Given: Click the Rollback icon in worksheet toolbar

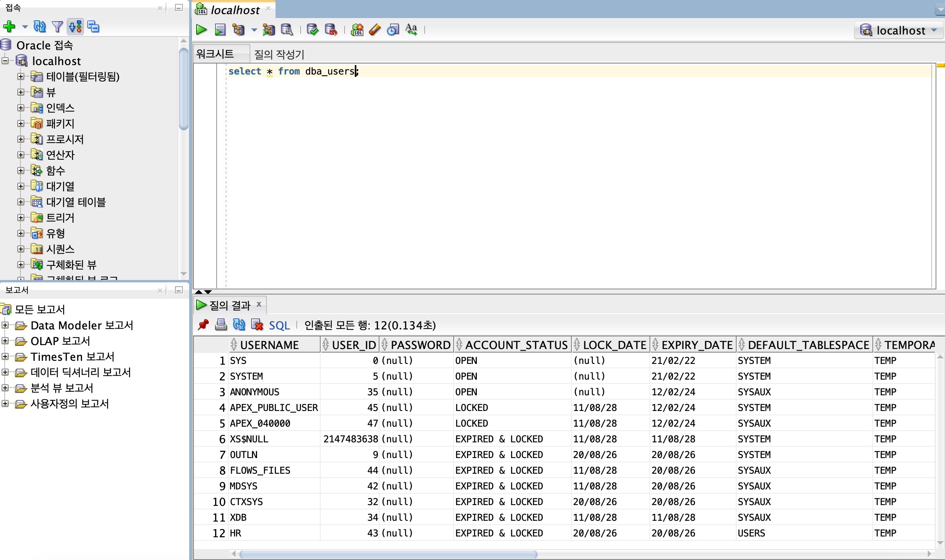Looking at the screenshot, I should tap(331, 30).
